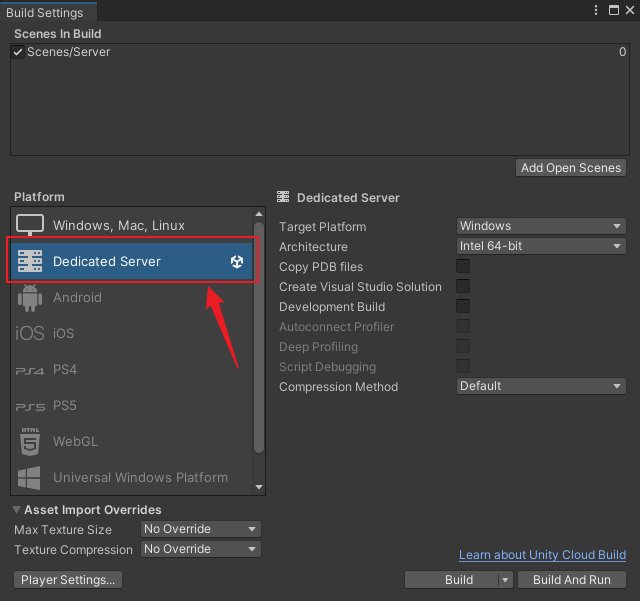Collapse the Asset Import Overrides section
The image size is (640, 601).
[x=16, y=510]
